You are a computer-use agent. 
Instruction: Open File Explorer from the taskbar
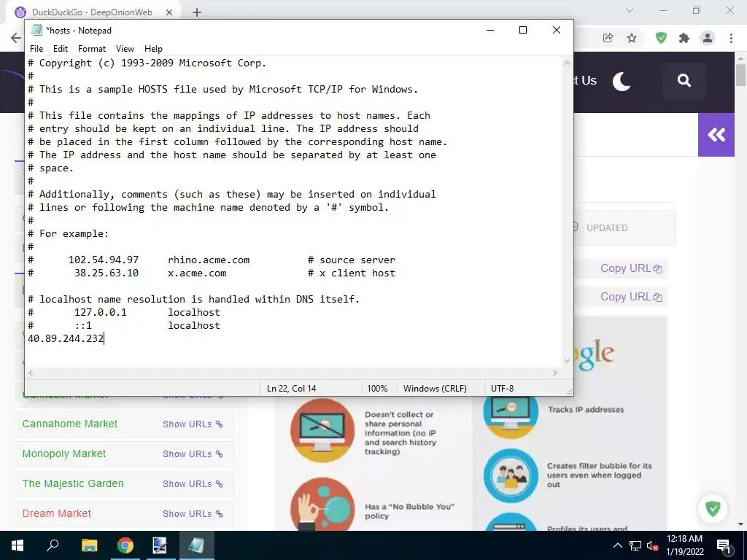89,545
